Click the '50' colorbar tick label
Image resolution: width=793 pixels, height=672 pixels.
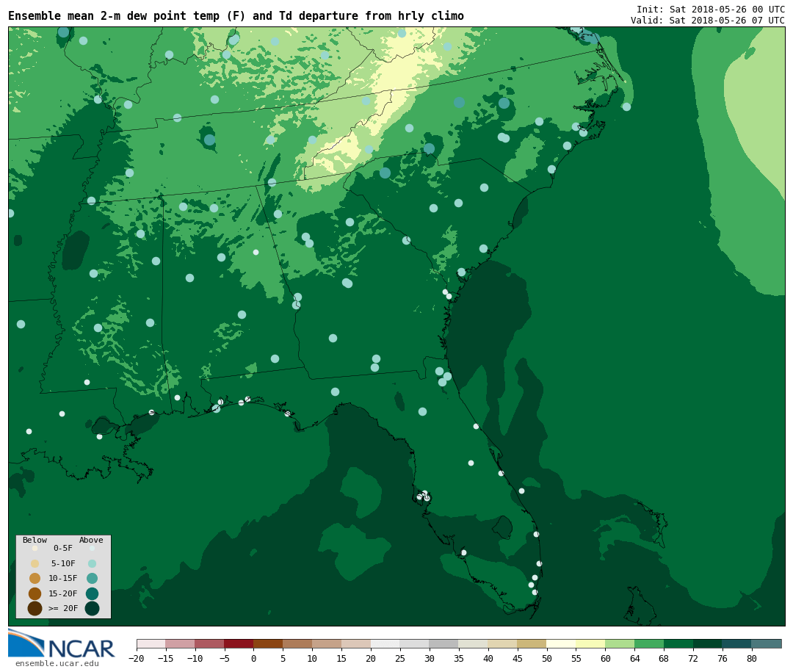point(547,658)
